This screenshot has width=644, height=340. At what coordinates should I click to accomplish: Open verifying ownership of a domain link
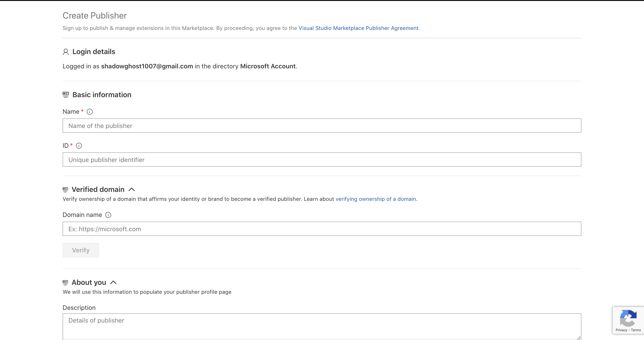(x=376, y=199)
